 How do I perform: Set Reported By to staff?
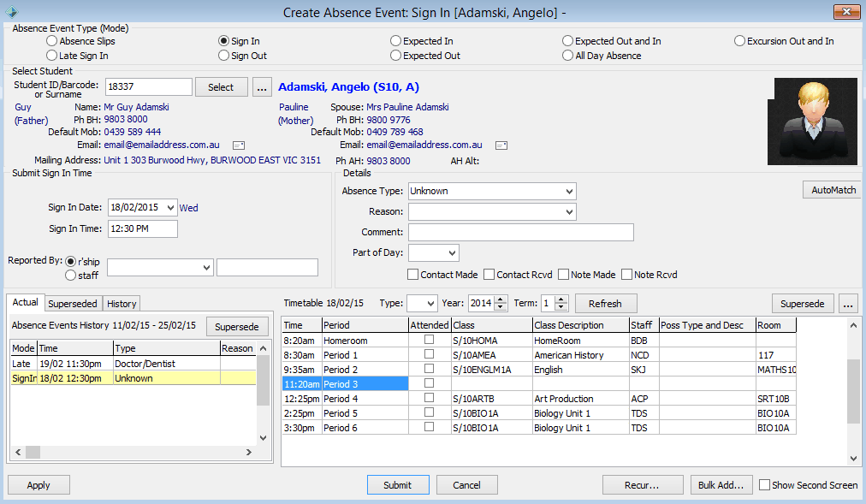click(71, 275)
